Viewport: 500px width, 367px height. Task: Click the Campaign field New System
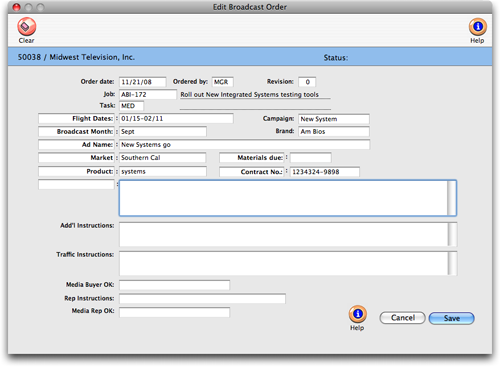pyautogui.click(x=334, y=119)
